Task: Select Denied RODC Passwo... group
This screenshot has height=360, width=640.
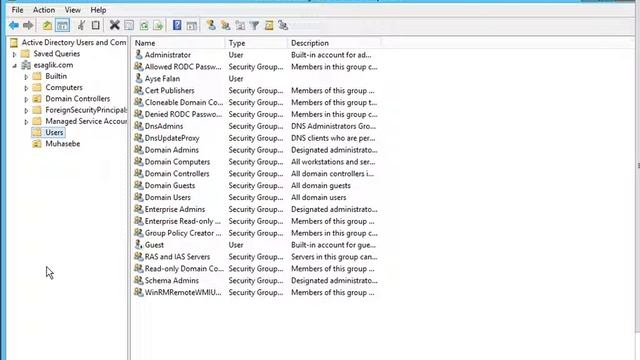Action: pos(183,114)
